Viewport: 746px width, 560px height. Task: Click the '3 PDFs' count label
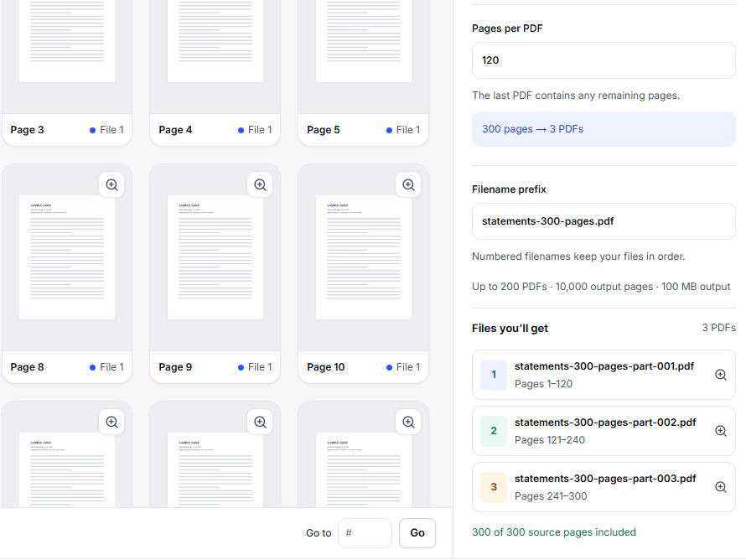pos(719,328)
